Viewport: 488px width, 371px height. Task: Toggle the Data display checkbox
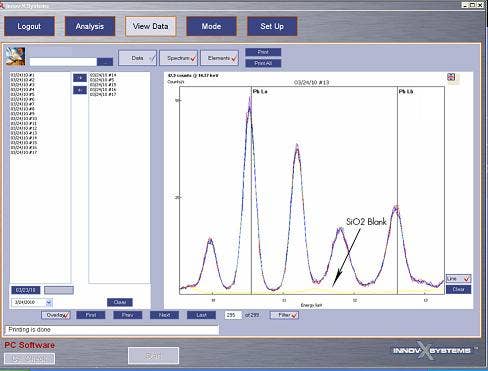coord(137,58)
